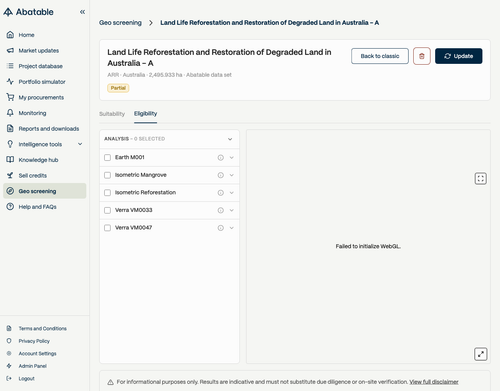The image size is (500, 391).
Task: Go to Geo screening breadcrumb link
Action: coord(120,23)
